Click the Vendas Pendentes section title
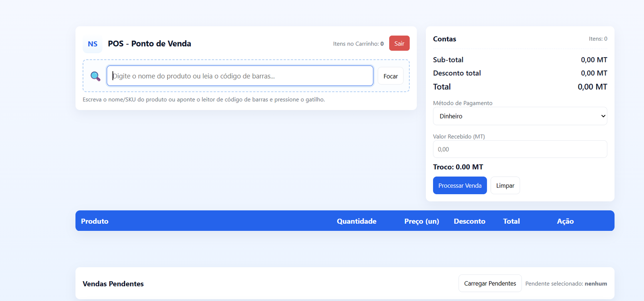Viewport: 644px width, 301px height. [113, 284]
